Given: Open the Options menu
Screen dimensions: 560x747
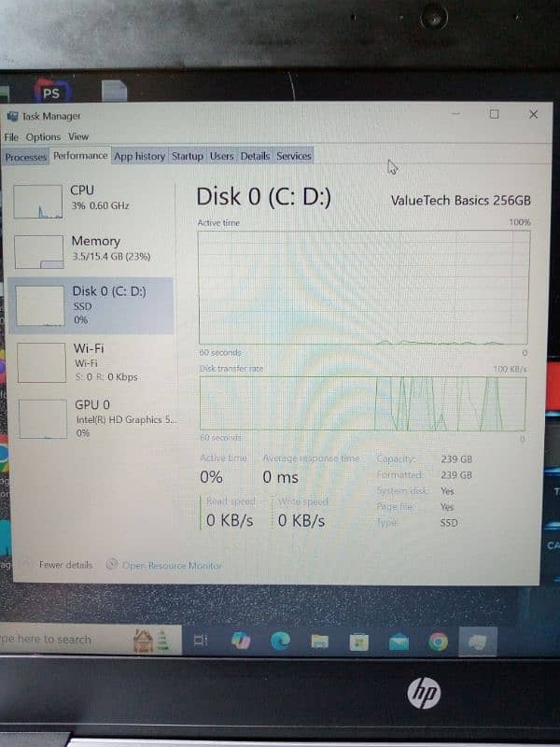Looking at the screenshot, I should pos(43,136).
